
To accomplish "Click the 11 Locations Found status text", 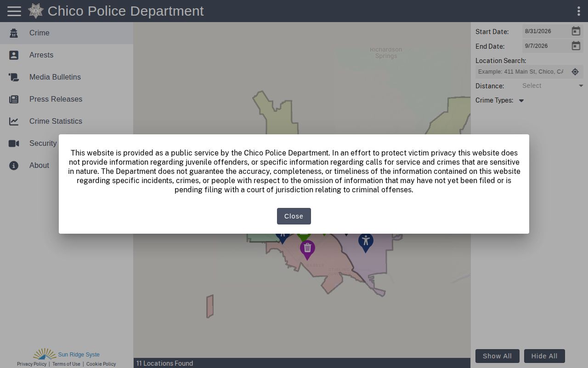I will 164,363.
